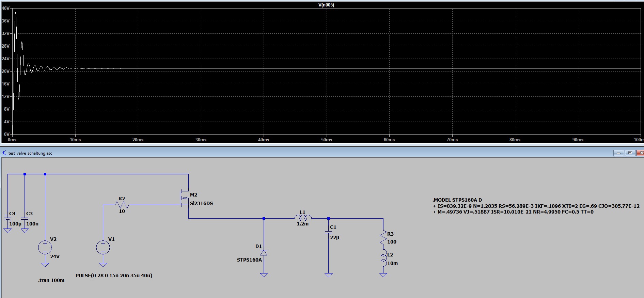Click the V1 reference designator label
The height and width of the screenshot is (298, 644).
(111, 239)
